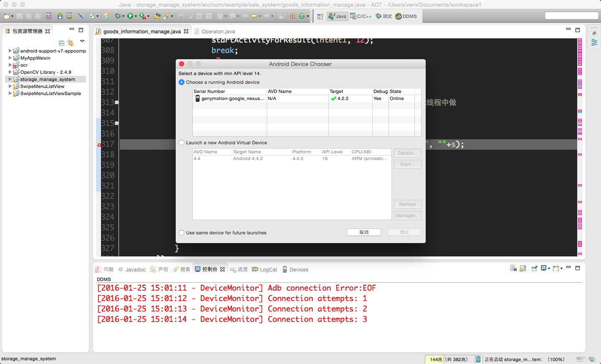Switch to the DDMS perspective
The height and width of the screenshot is (364, 601).
point(406,16)
